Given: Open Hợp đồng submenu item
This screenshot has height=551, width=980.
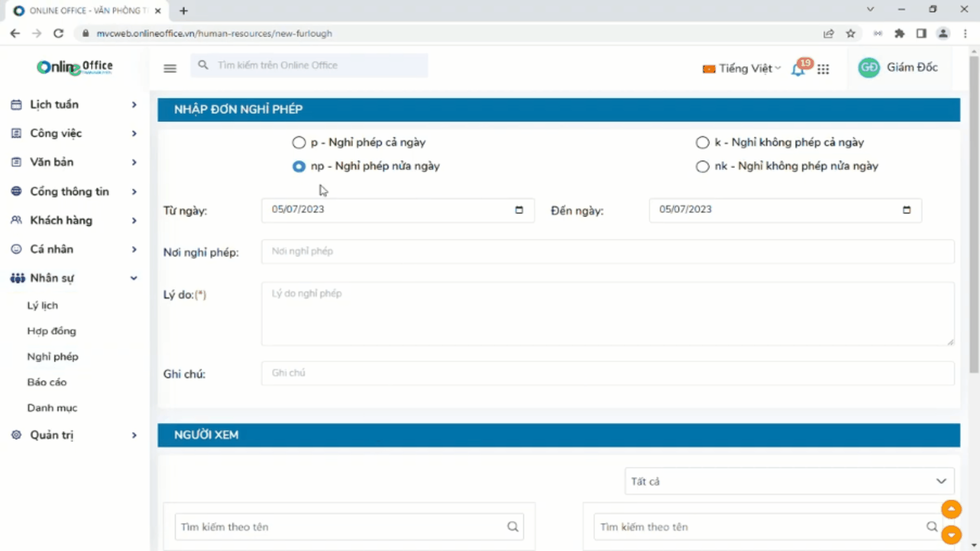Looking at the screenshot, I should click(52, 331).
